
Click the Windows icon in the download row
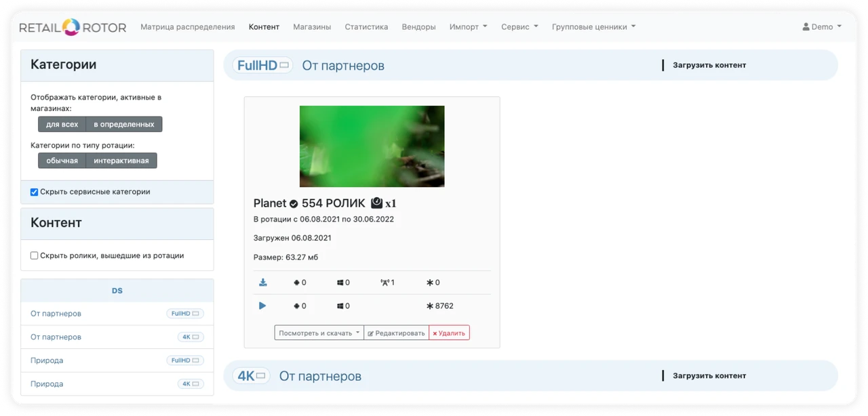[340, 283]
